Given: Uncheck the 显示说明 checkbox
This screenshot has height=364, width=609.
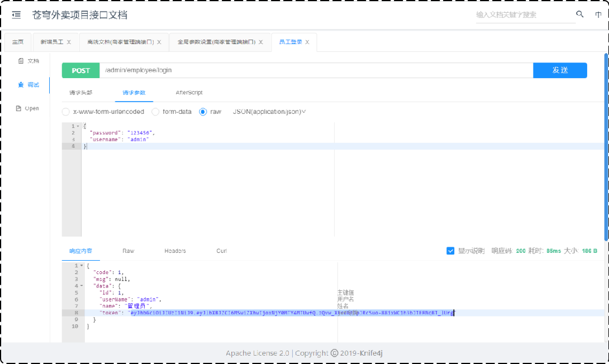Looking at the screenshot, I should click(x=450, y=251).
